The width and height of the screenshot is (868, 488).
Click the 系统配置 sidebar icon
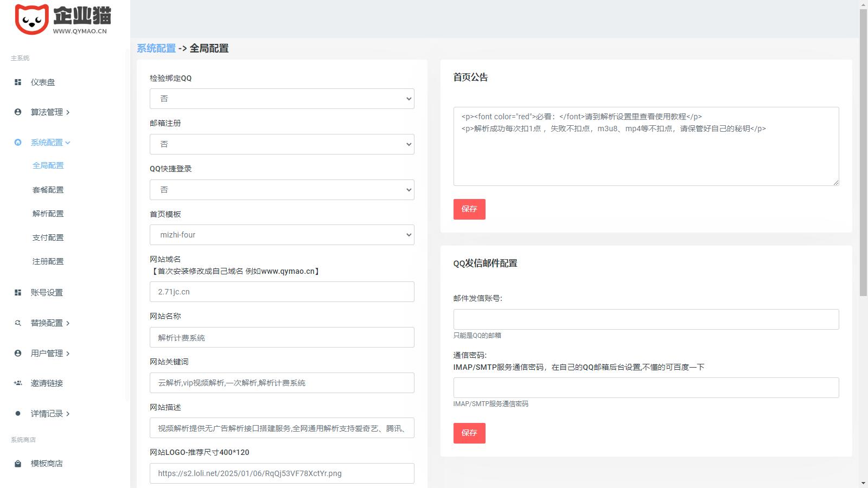pyautogui.click(x=18, y=143)
